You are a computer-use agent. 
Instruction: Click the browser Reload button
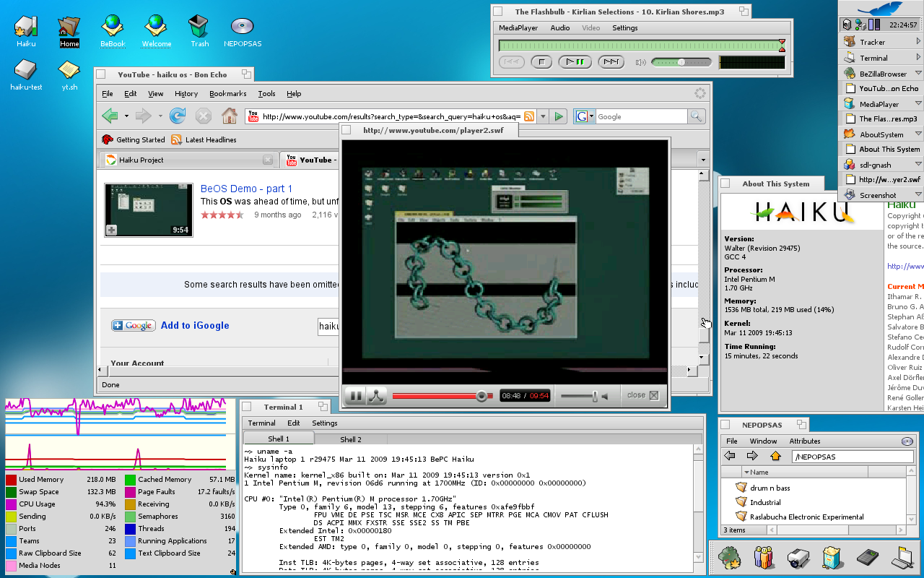[178, 116]
